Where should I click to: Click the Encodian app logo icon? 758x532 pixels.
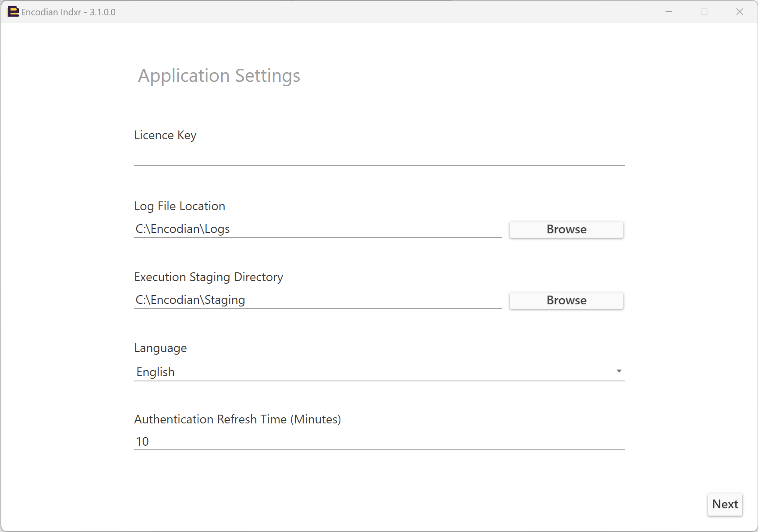pos(13,12)
